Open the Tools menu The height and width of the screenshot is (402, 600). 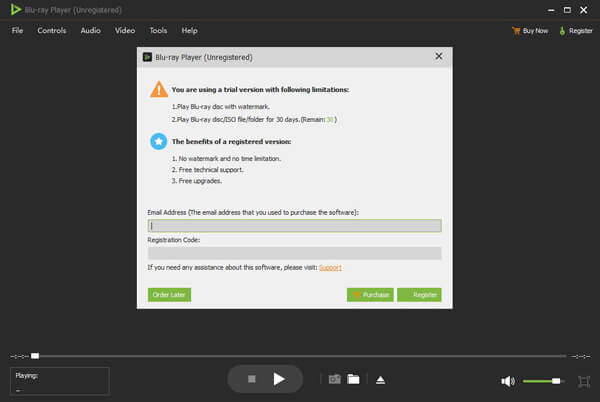[158, 31]
